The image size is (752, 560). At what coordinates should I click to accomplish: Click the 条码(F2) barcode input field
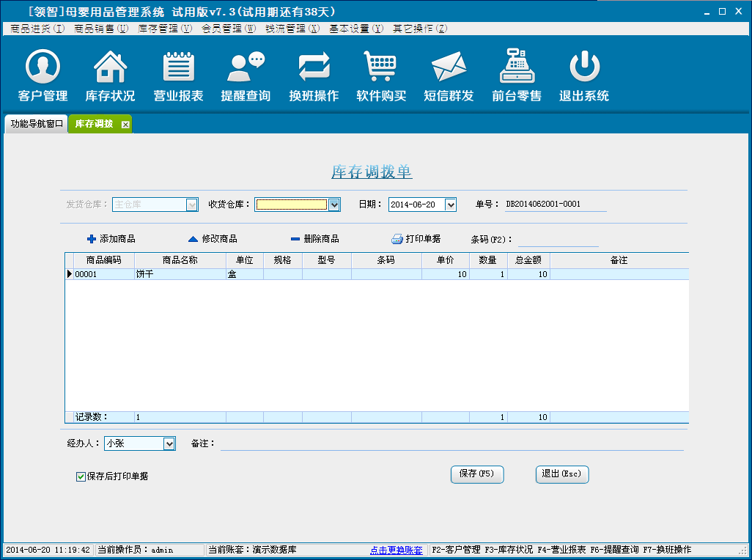558,240
